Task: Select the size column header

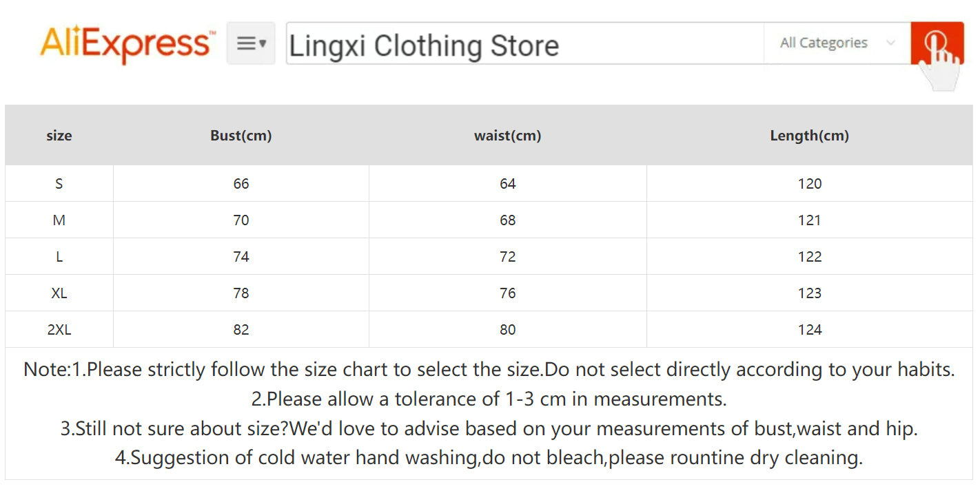Action: pos(59,136)
